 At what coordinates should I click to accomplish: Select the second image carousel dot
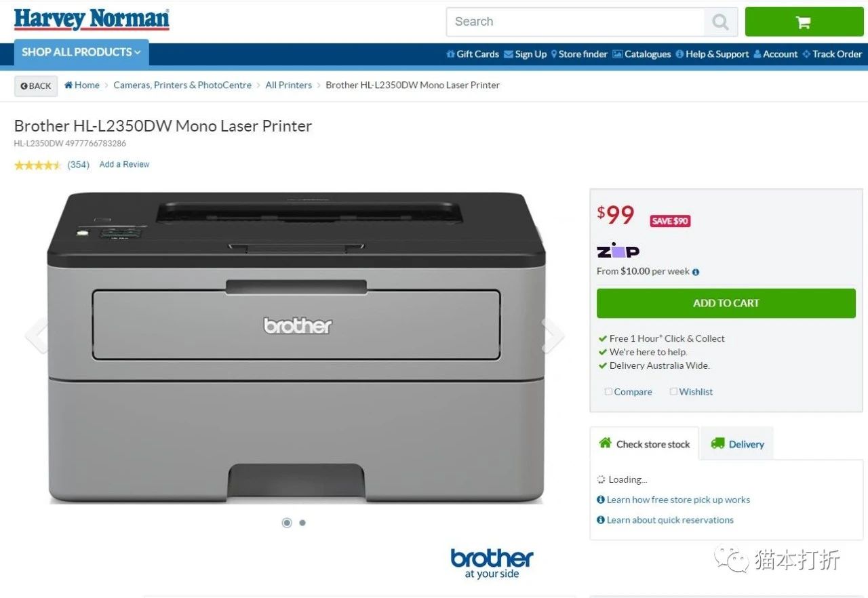pyautogui.click(x=302, y=523)
